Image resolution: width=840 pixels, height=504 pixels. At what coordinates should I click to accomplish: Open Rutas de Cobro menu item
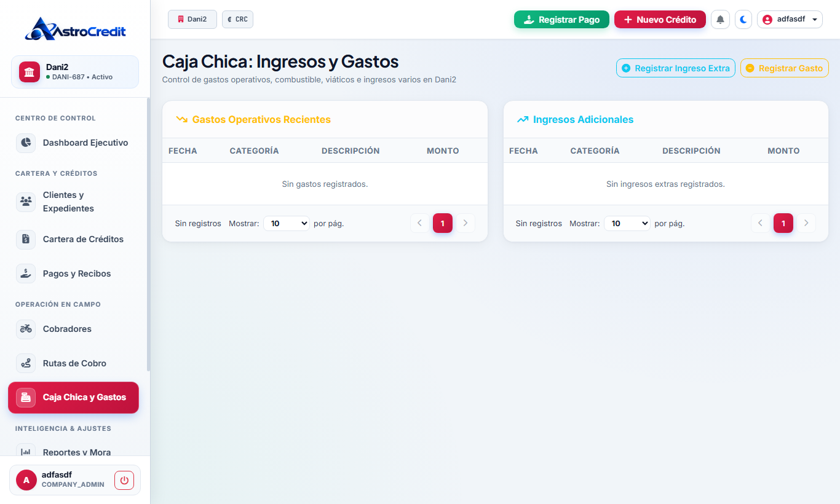[73, 363]
